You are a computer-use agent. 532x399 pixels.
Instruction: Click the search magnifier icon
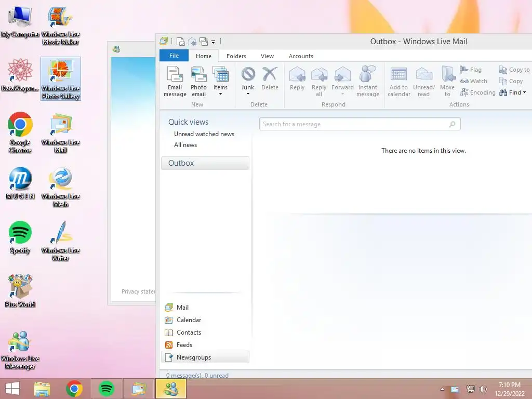[x=452, y=124]
